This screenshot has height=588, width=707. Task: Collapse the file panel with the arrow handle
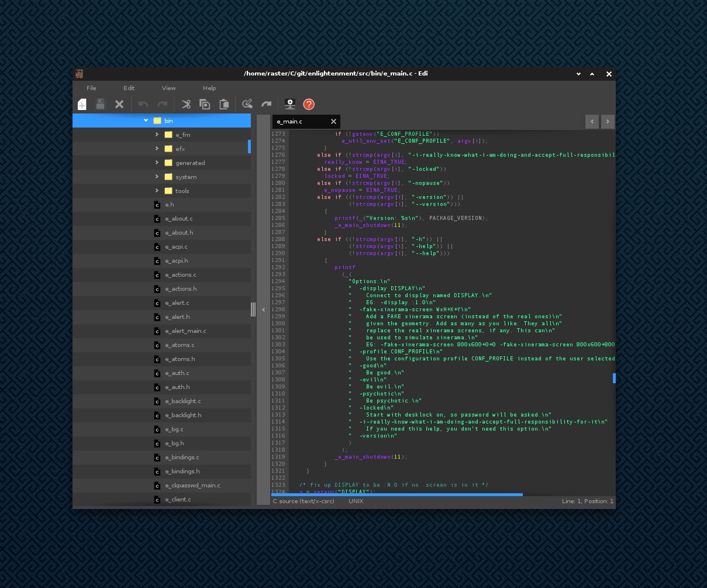(x=264, y=310)
